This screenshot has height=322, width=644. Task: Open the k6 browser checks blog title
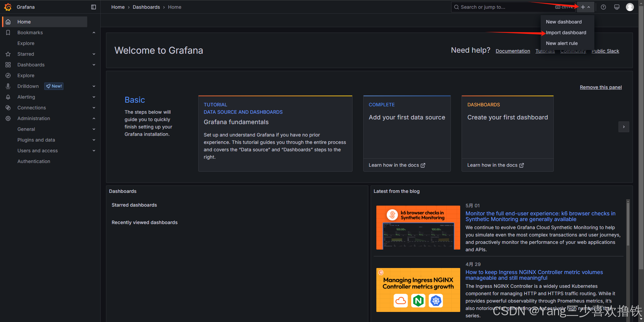[x=540, y=216]
